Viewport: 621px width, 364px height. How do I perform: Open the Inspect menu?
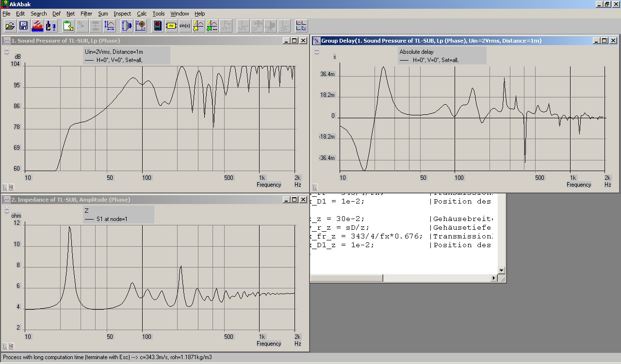tap(122, 14)
